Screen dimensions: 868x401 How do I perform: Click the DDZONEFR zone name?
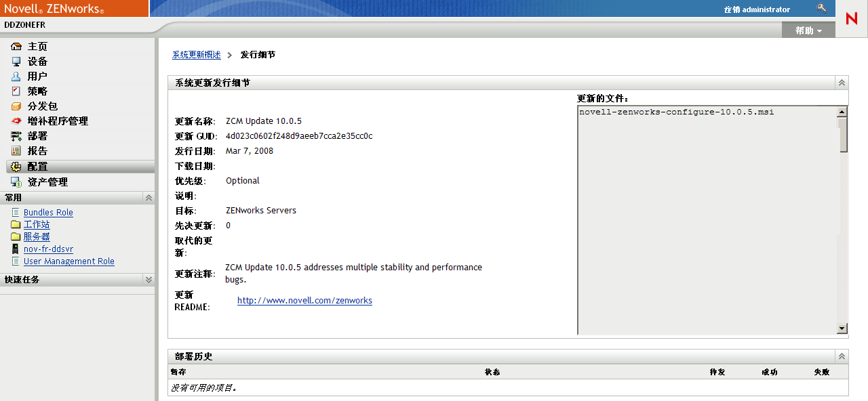pos(25,25)
